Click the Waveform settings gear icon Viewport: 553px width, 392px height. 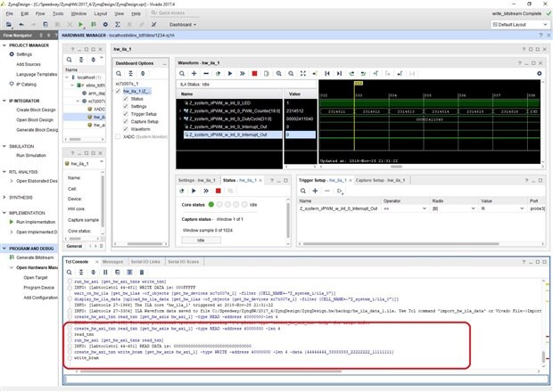coord(541,74)
